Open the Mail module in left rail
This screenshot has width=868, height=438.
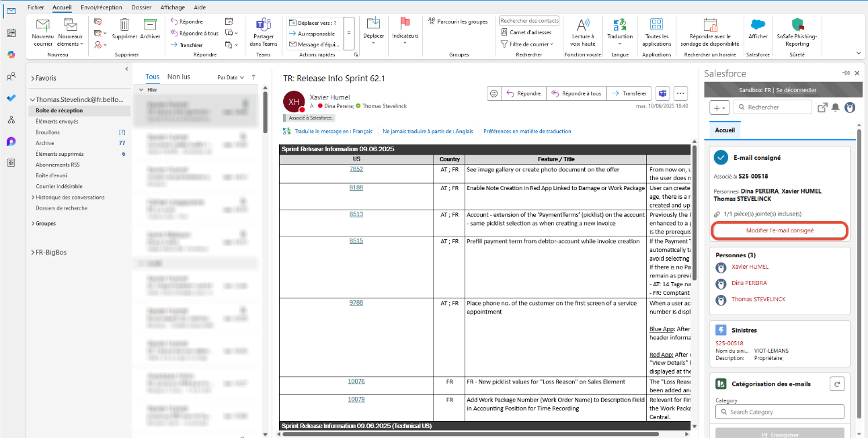[x=11, y=11]
